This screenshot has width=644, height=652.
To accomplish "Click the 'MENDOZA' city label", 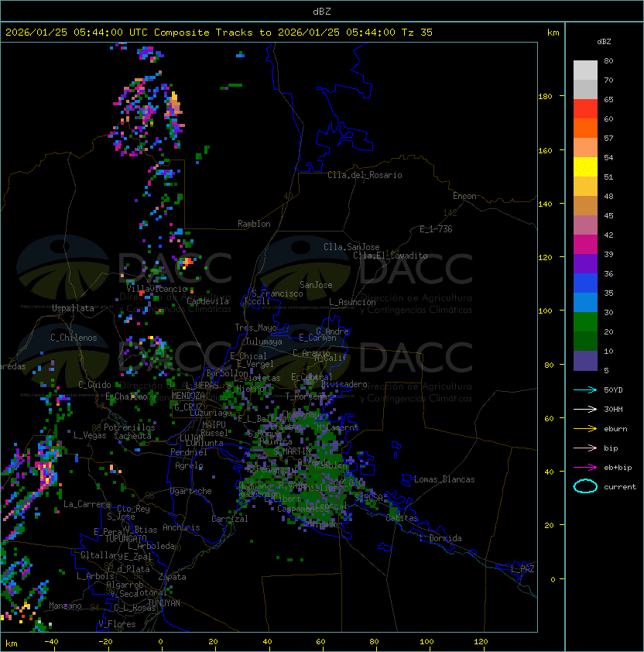I will (188, 396).
